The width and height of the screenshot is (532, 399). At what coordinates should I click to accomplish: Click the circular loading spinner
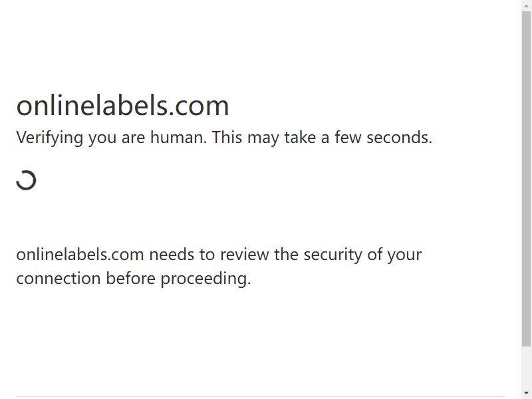point(26,180)
